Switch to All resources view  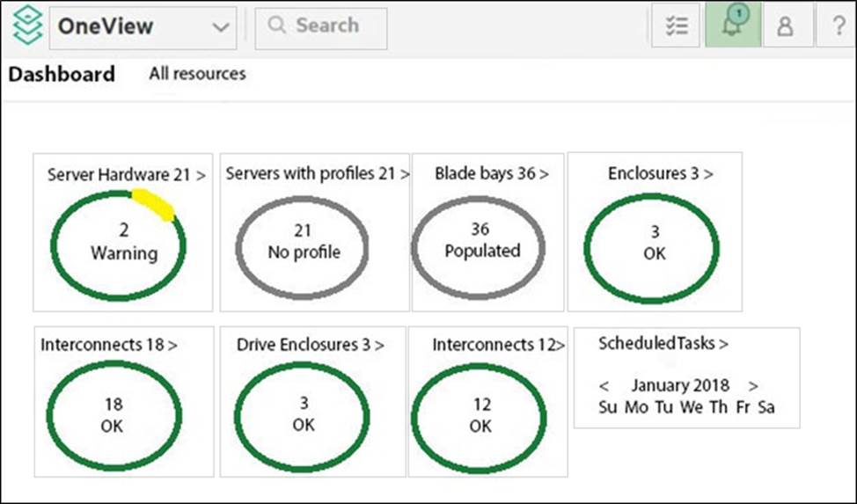coord(197,74)
